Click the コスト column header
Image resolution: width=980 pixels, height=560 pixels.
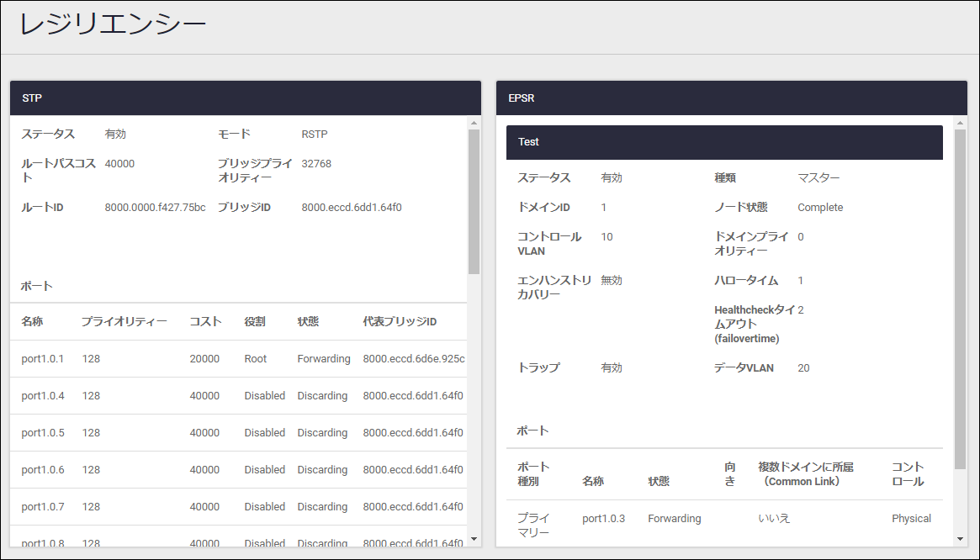[x=205, y=321]
